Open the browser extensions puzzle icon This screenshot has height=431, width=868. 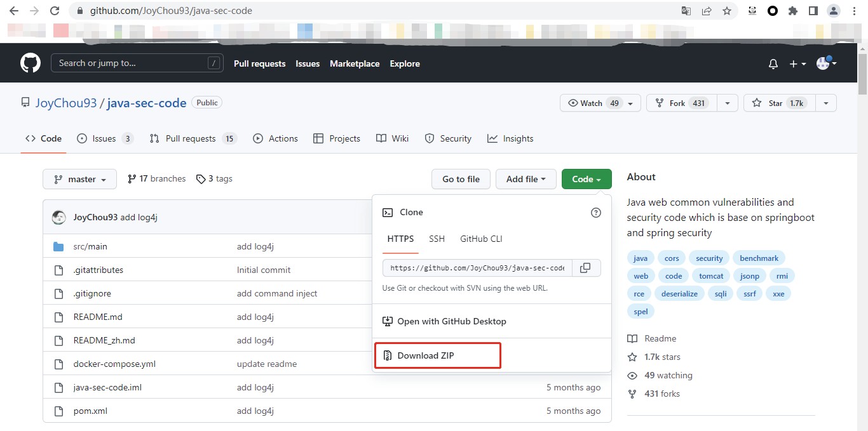pyautogui.click(x=793, y=11)
